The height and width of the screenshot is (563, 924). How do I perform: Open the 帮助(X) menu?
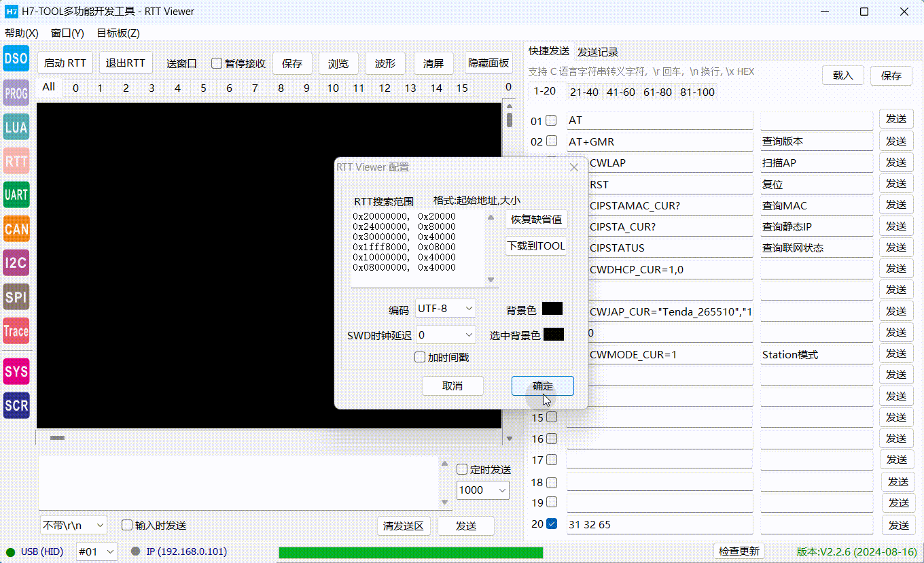coord(22,33)
